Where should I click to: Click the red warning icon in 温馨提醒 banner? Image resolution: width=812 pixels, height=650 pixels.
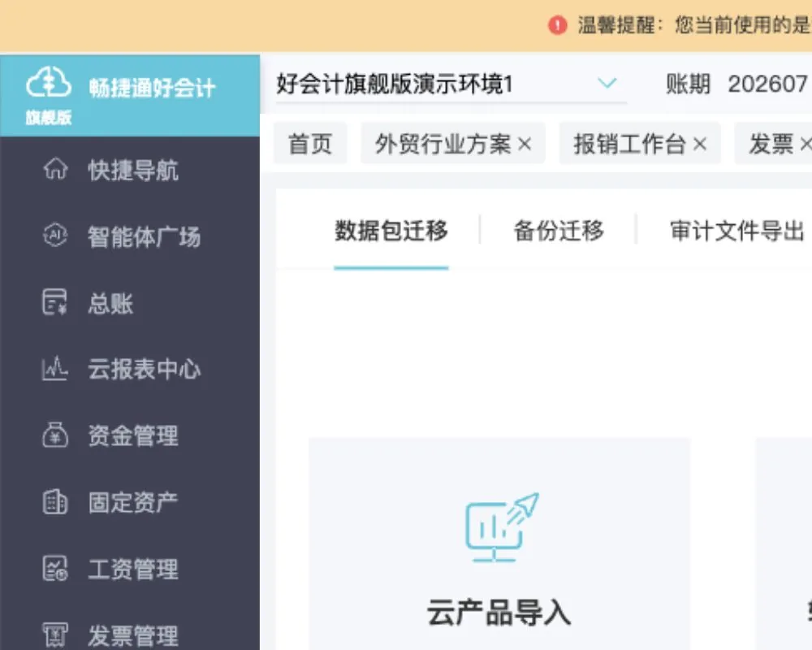click(x=558, y=25)
